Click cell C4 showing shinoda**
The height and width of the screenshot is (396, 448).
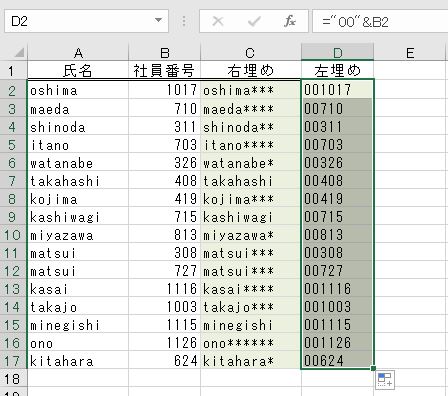[x=250, y=126]
